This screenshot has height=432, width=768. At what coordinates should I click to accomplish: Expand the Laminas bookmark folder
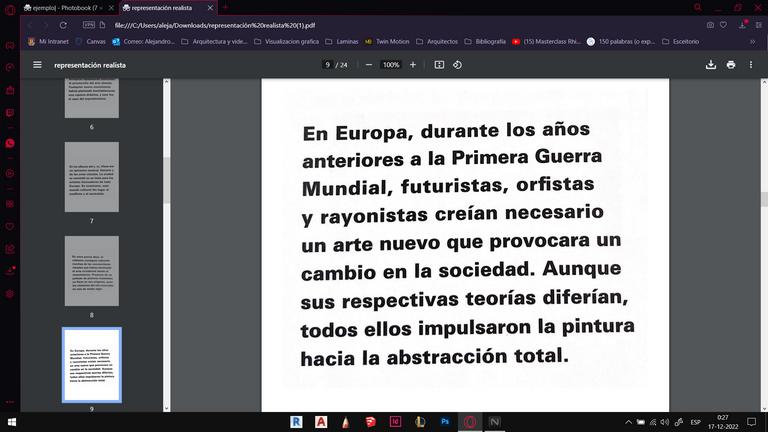point(342,42)
